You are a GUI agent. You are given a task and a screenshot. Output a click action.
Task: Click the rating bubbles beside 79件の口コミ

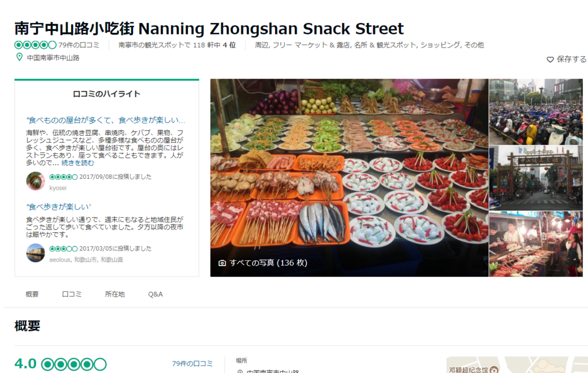click(x=35, y=45)
